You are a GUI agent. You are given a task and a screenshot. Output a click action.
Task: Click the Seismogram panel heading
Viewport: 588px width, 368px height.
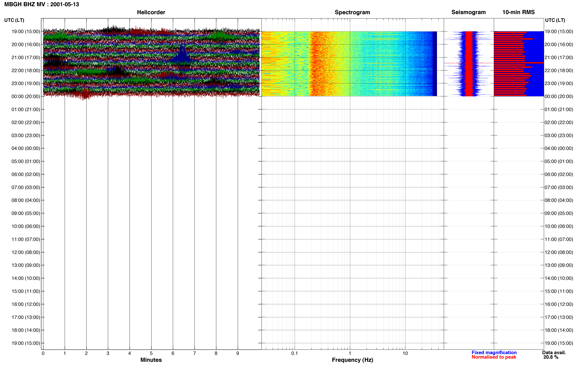(468, 12)
